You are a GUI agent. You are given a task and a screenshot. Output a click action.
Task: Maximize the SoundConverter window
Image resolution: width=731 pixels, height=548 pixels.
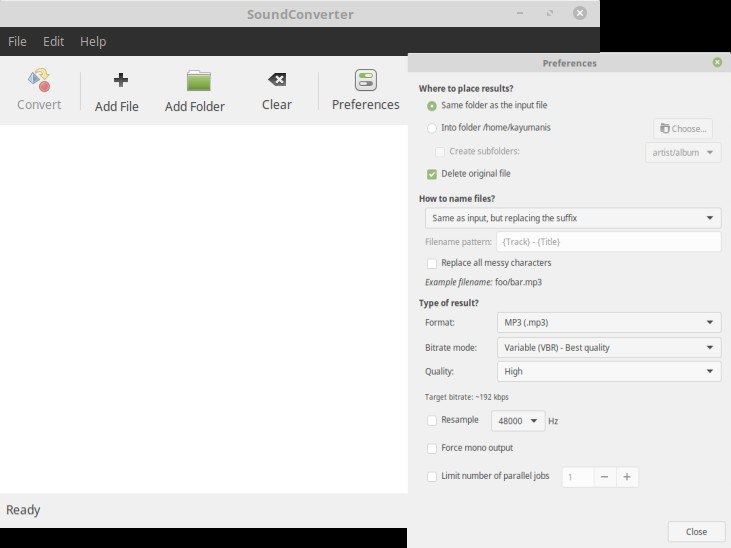click(x=550, y=13)
